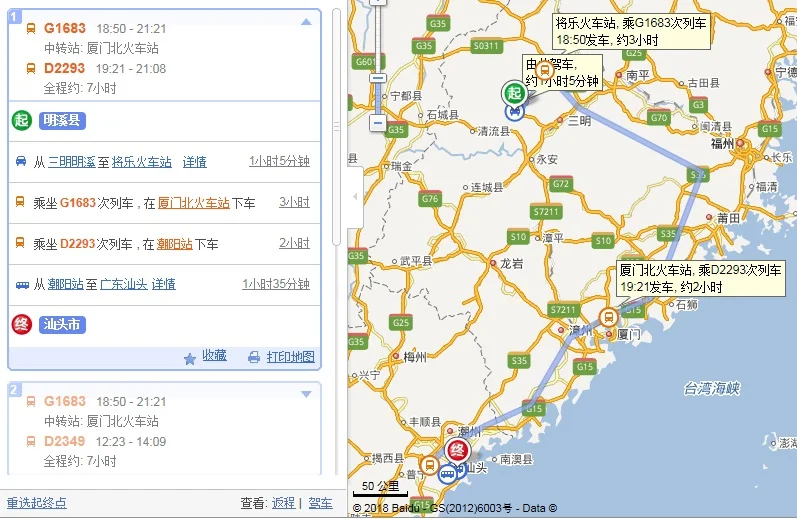Screen dimensions: 797x519
Task: Click the red 终 marker on the map
Action: pyautogui.click(x=457, y=451)
